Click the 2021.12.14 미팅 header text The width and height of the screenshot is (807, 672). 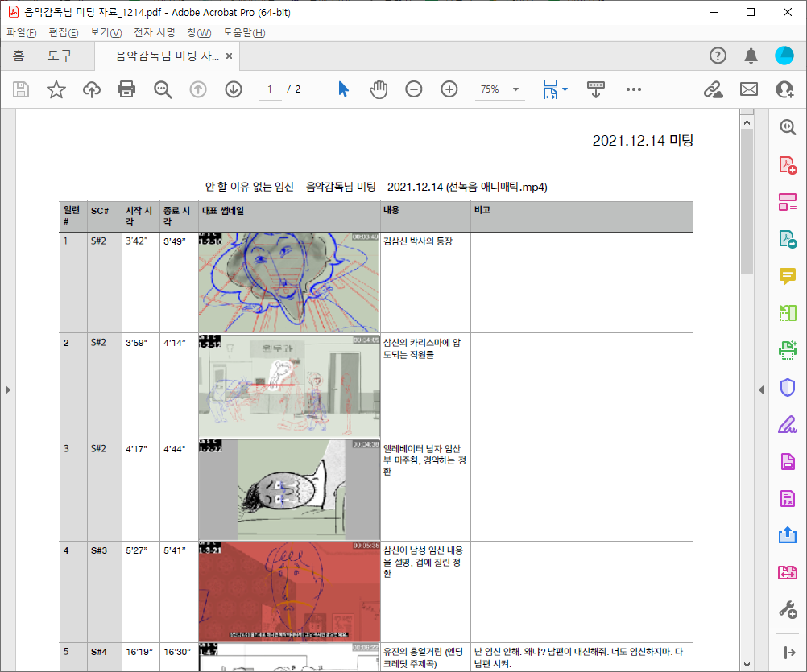pos(643,140)
